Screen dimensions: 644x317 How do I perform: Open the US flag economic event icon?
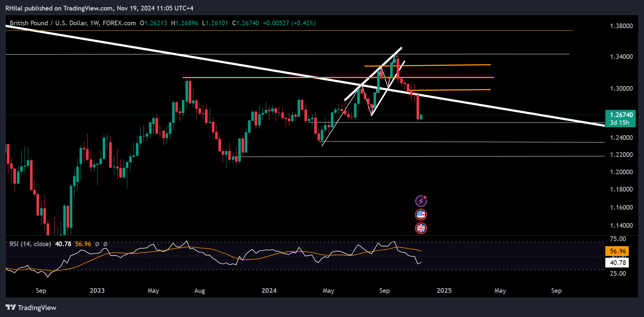[421, 215]
